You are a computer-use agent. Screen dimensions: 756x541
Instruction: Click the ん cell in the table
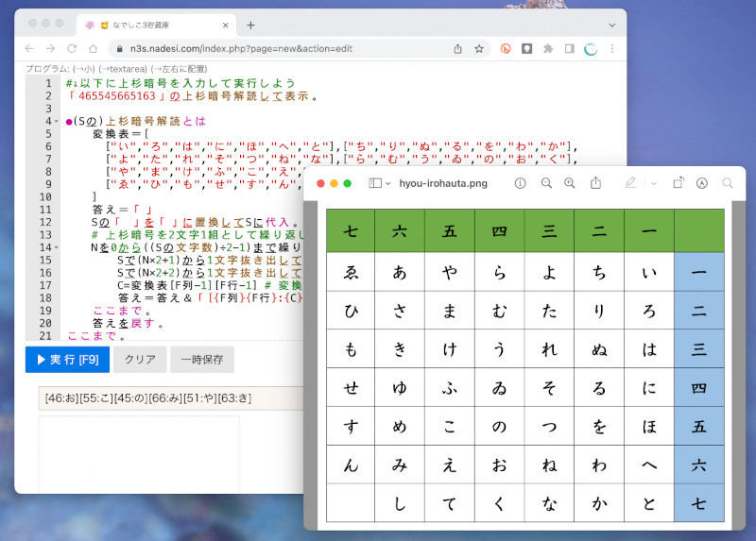[x=351, y=465]
